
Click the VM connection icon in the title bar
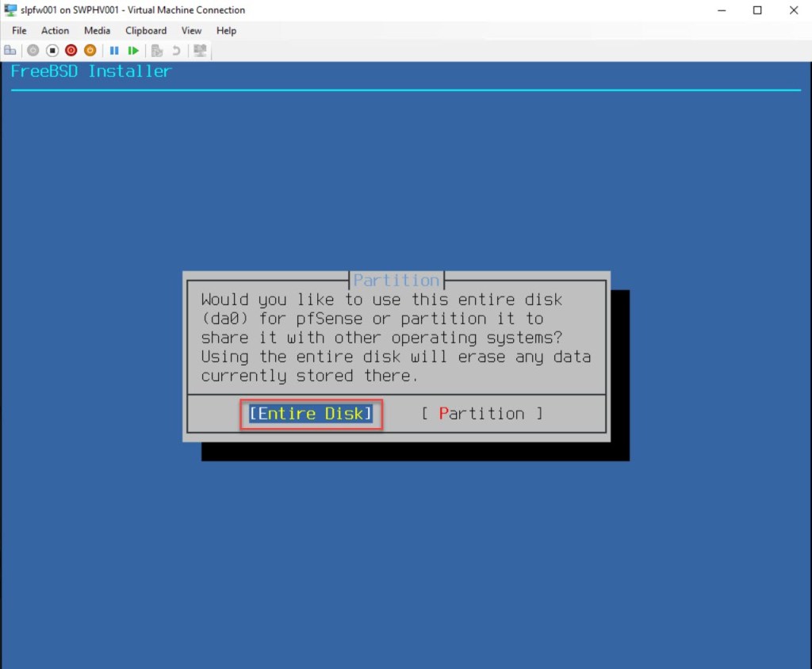pos(10,10)
